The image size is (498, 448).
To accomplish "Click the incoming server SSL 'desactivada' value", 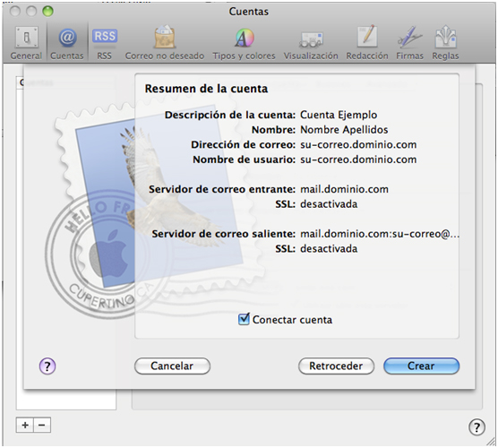I will pos(329,204).
